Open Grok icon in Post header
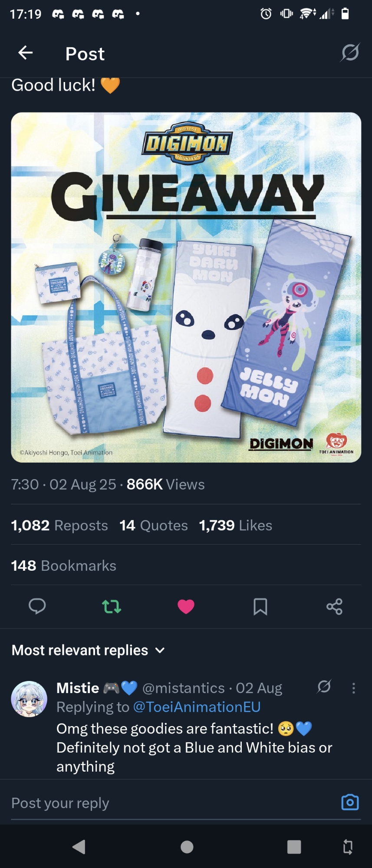This screenshot has height=868, width=372. click(350, 53)
